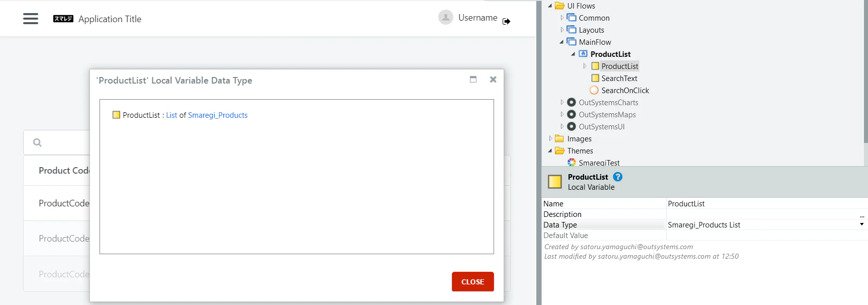Close the dialog with the X icon
Image resolution: width=868 pixels, height=305 pixels.
pyautogui.click(x=493, y=80)
